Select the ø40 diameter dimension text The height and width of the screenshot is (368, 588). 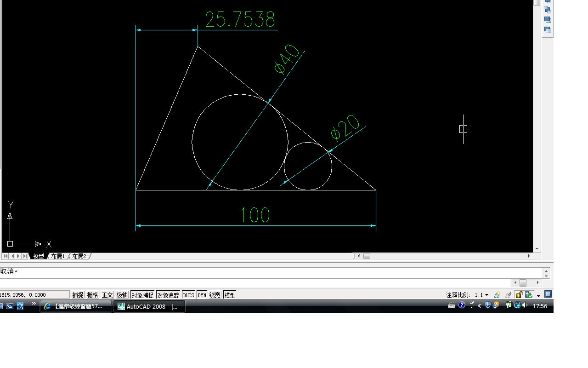[287, 60]
